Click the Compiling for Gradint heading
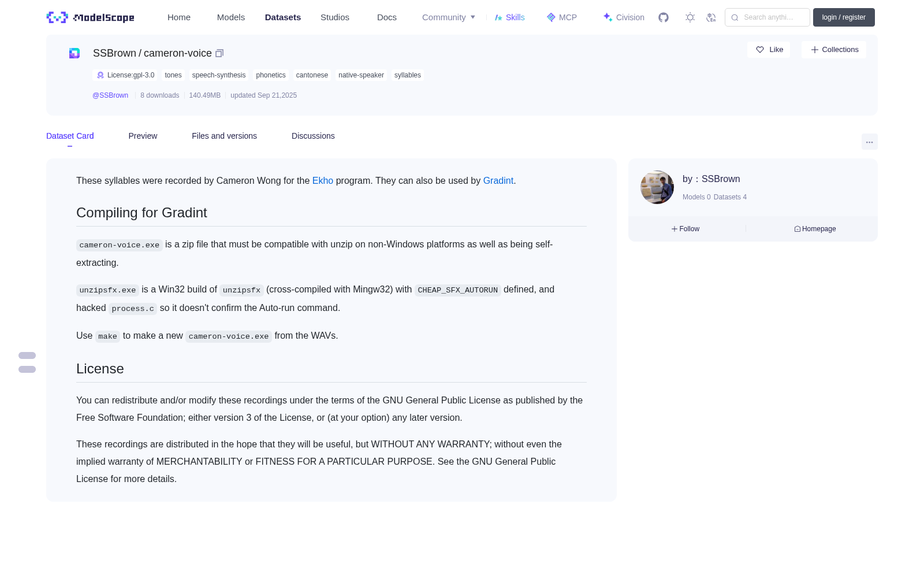The height and width of the screenshot is (578, 924). 141,213
